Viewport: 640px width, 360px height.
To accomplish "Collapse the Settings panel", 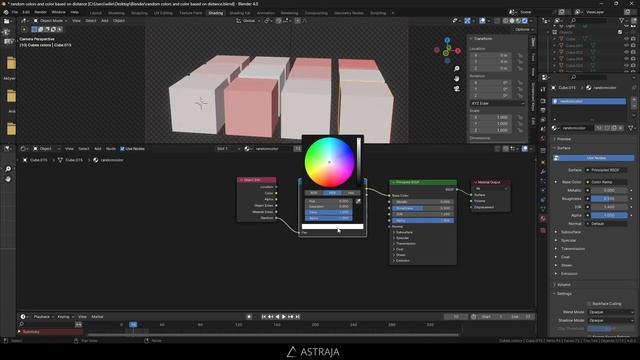I will (564, 293).
